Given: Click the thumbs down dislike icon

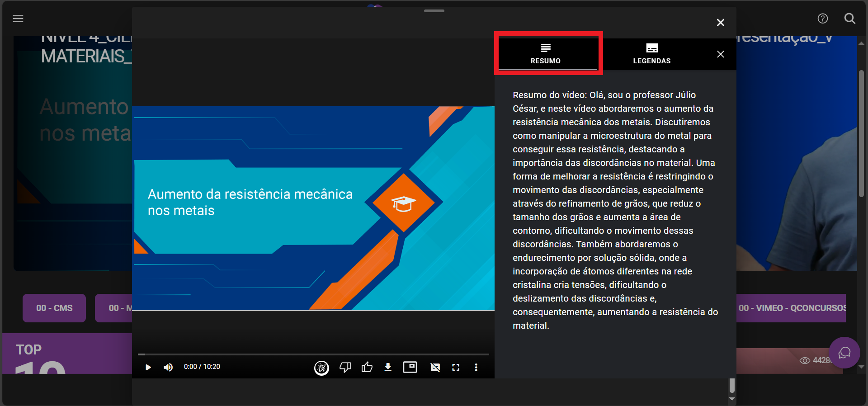Looking at the screenshot, I should click(345, 367).
